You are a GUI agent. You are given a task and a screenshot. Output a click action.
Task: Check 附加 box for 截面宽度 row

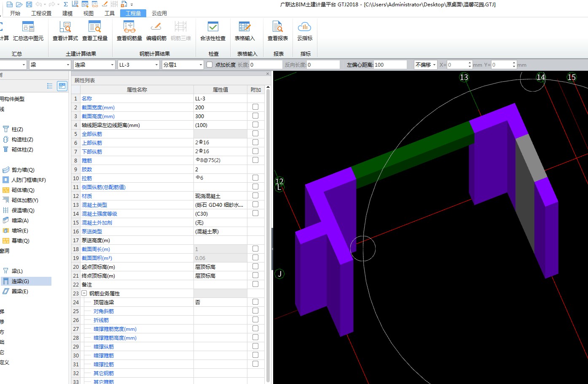click(255, 107)
